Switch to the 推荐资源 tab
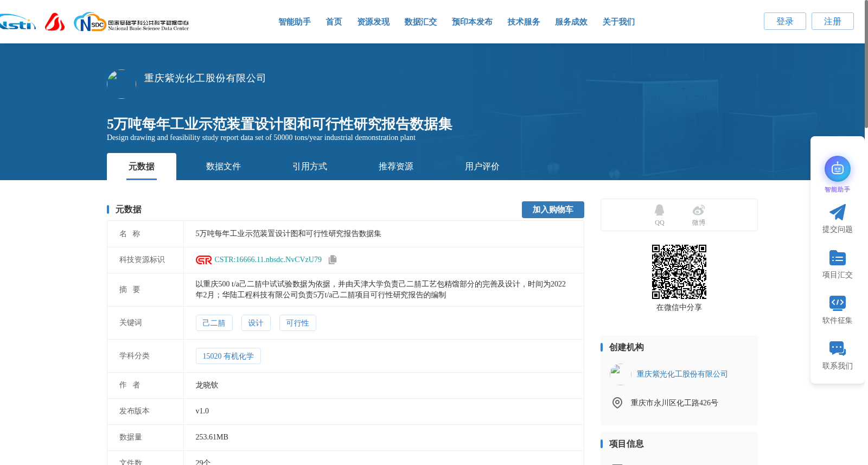 pos(396,167)
